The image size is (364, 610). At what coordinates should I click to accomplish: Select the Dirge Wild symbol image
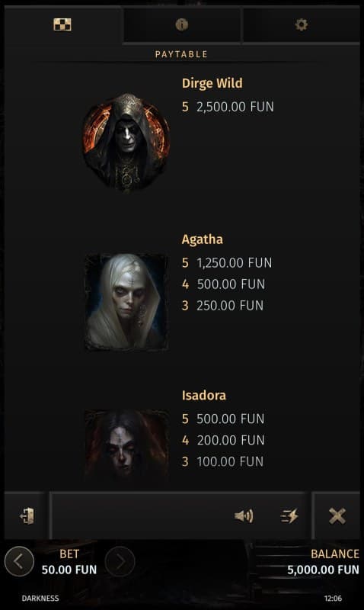click(x=126, y=142)
